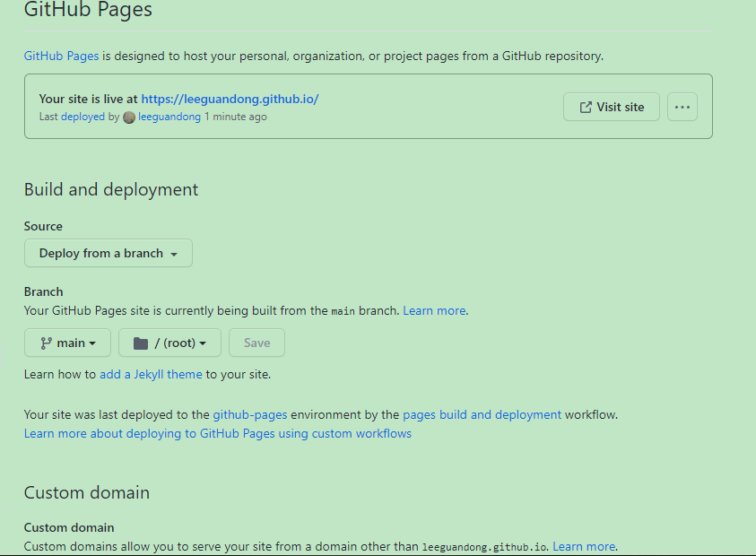Open the GitHub Pages documentation link
The width and height of the screenshot is (756, 556).
tap(61, 56)
